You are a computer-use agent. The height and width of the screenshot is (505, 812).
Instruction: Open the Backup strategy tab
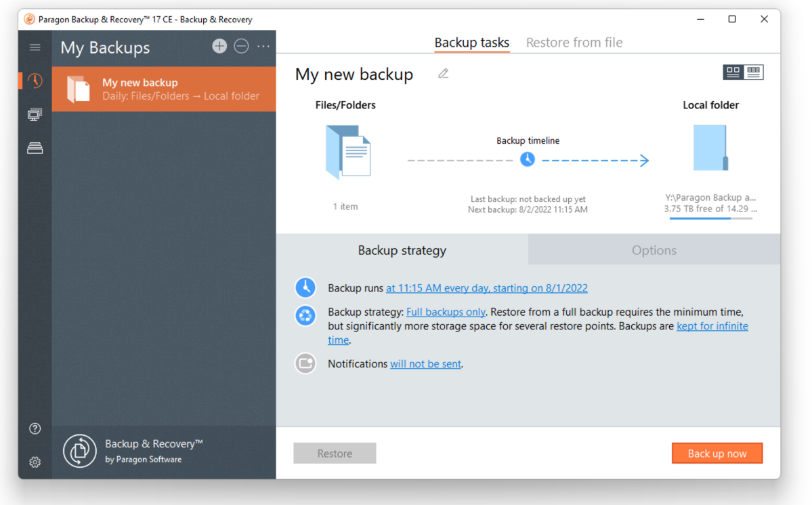[x=402, y=250]
